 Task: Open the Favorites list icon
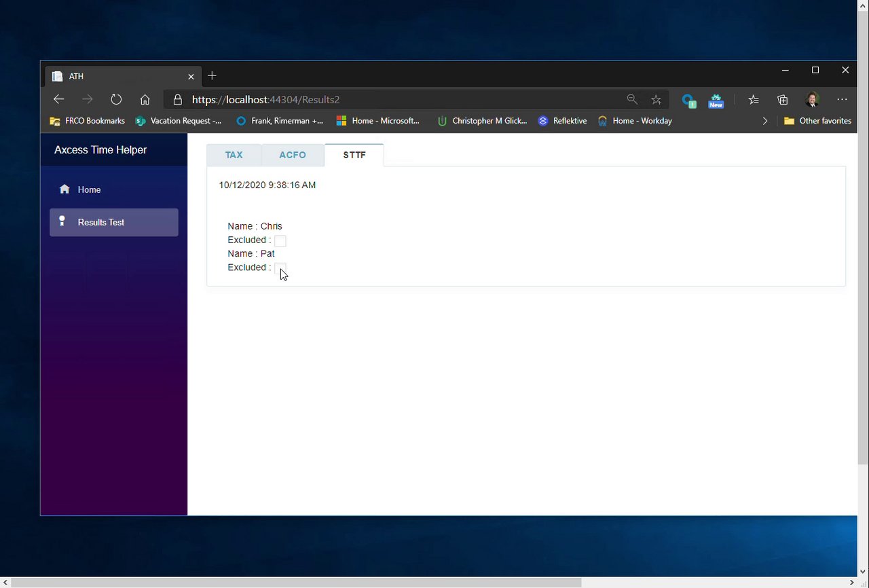[754, 100]
